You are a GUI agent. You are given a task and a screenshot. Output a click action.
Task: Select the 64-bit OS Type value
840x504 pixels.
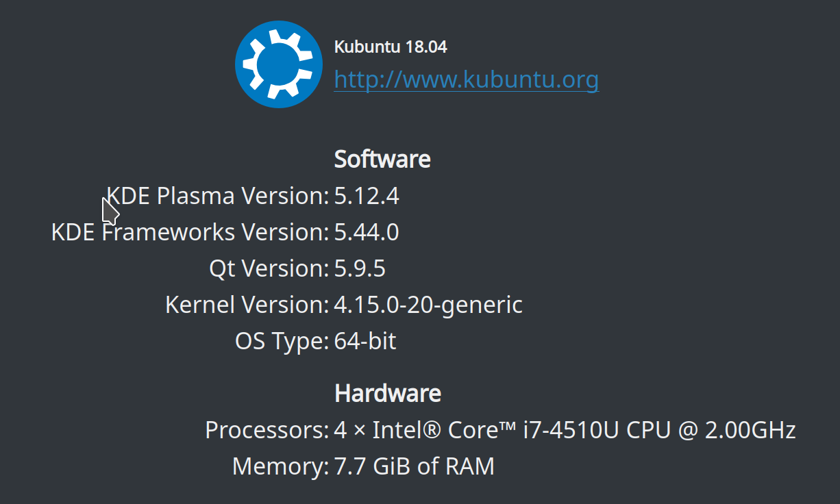364,341
